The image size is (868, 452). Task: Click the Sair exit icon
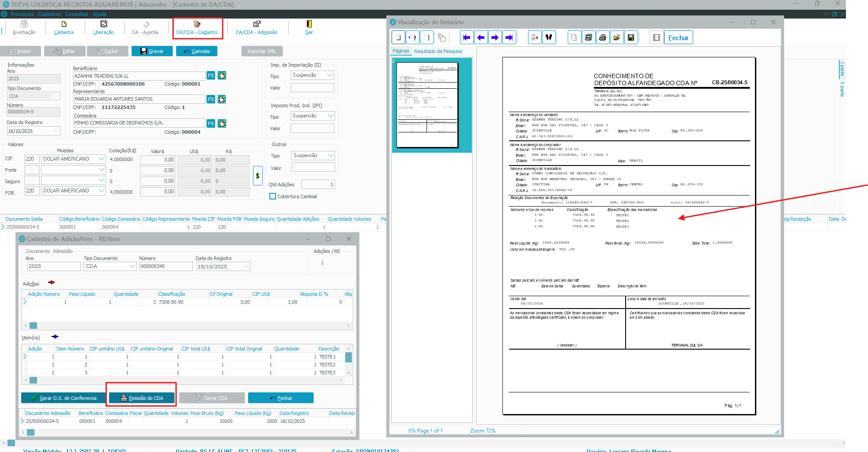[309, 28]
